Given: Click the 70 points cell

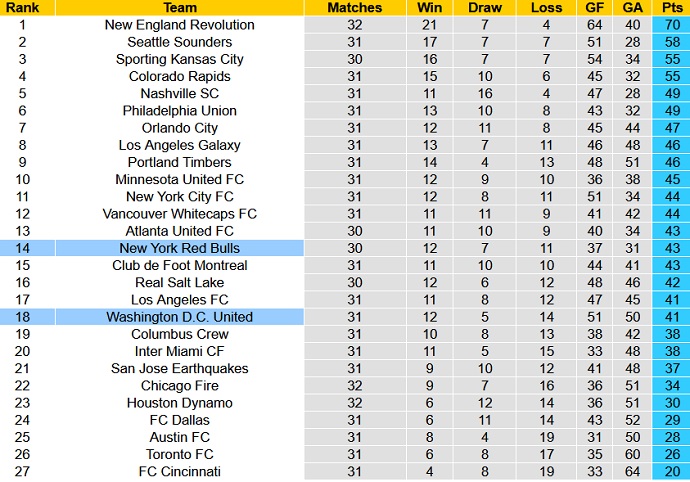Looking at the screenshot, I should pyautogui.click(x=670, y=25).
